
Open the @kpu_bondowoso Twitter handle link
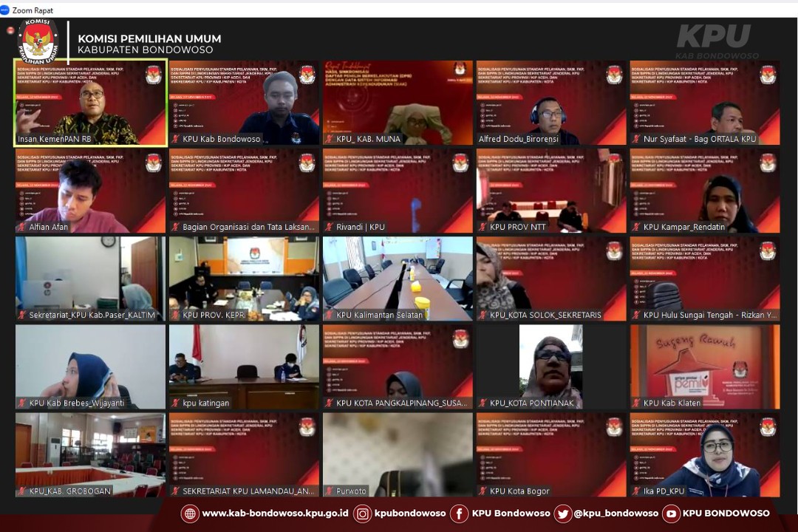(x=615, y=514)
